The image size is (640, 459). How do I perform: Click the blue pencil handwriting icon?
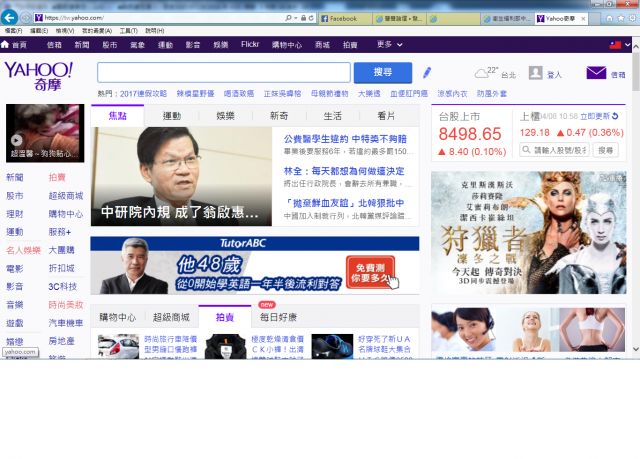[427, 73]
